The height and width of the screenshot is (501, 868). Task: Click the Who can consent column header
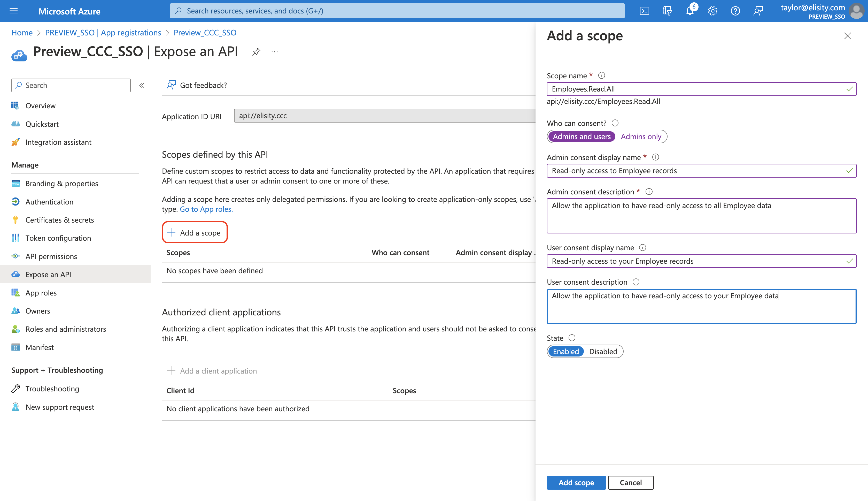point(400,253)
